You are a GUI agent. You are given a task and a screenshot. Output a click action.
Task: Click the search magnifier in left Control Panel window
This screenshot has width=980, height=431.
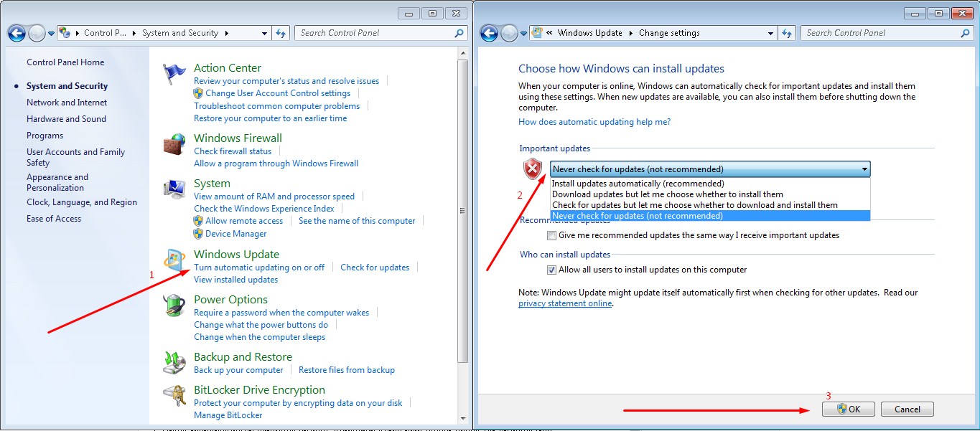point(459,33)
